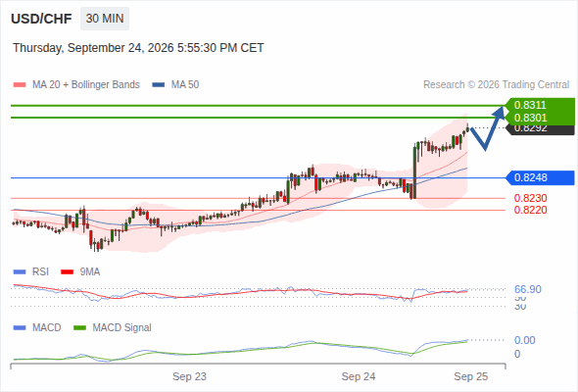
Task: Click the MACD Signal legend entry
Action: click(113, 328)
